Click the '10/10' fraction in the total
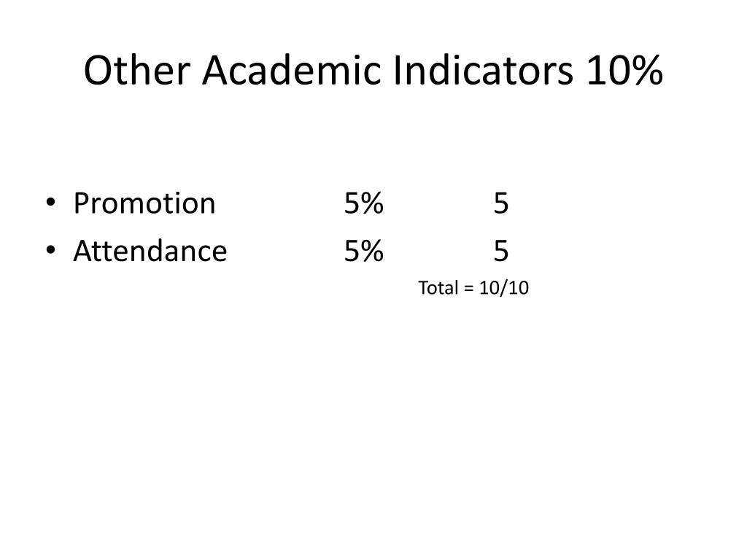This screenshot has height=560, width=747. tap(504, 287)
